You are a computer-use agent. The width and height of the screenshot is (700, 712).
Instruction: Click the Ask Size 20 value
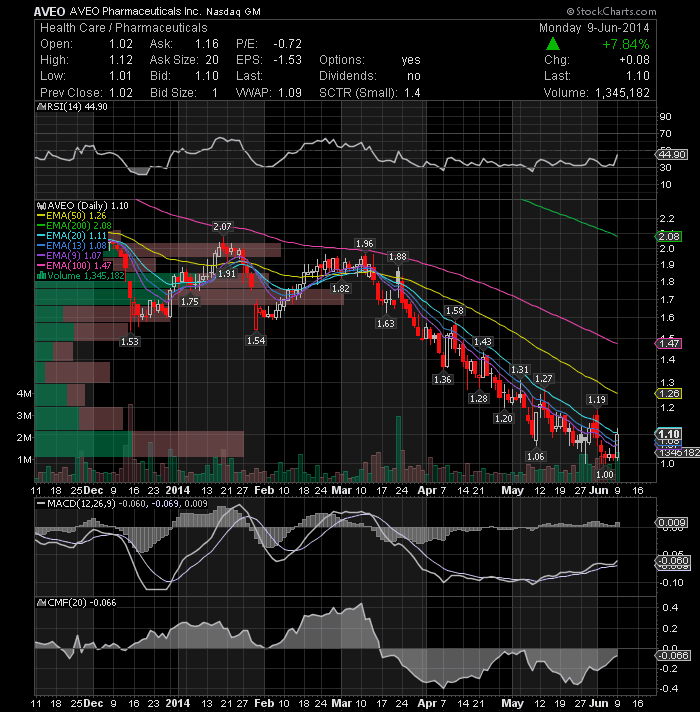pyautogui.click(x=212, y=60)
